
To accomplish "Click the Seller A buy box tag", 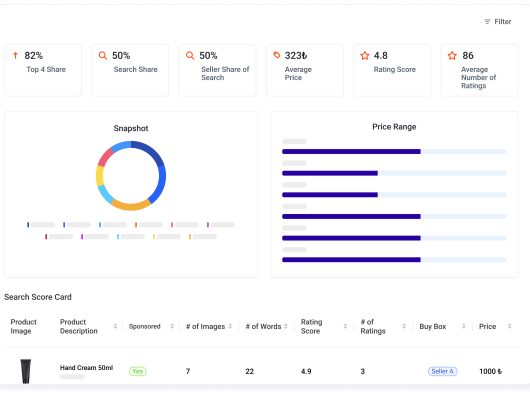I will 442,371.
